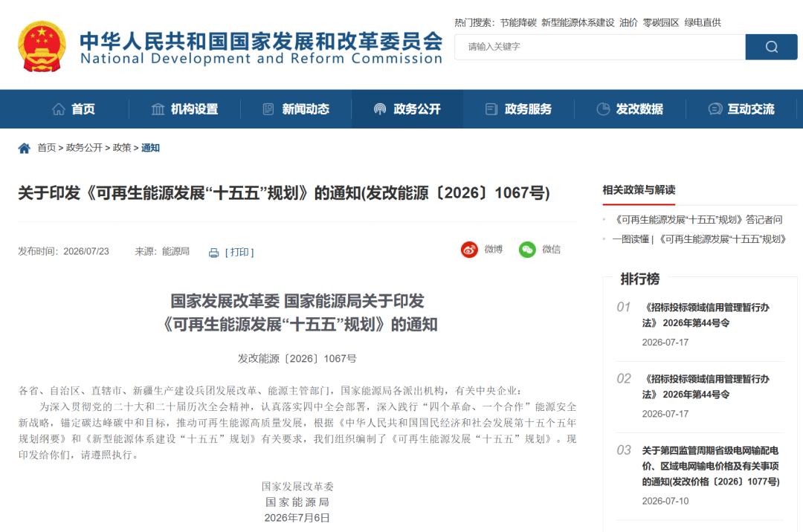Screen dimensions: 803x532
Task: Open the 互动交流 menu item
Action: [x=751, y=109]
